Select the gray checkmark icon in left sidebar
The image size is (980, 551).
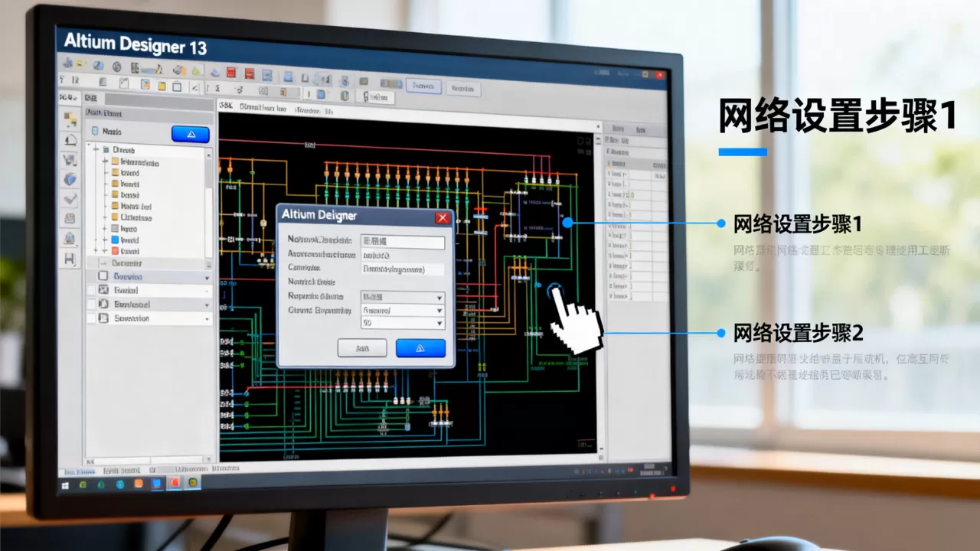click(x=70, y=199)
